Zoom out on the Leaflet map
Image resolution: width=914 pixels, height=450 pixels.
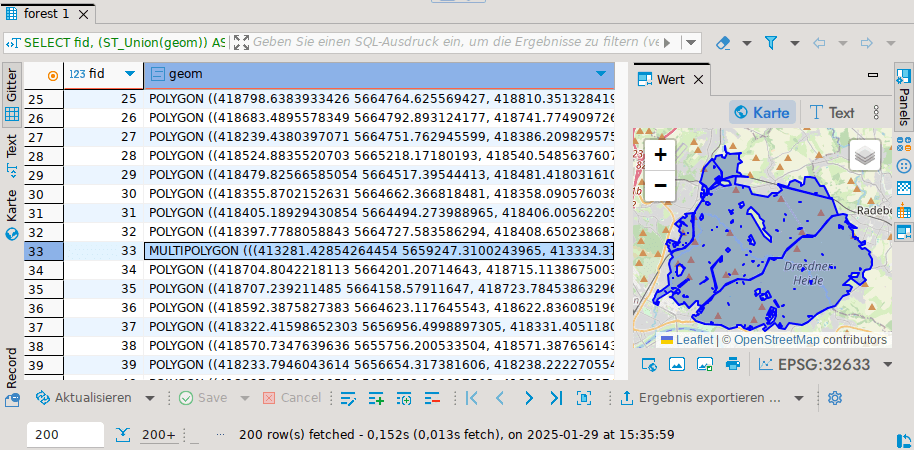(660, 185)
